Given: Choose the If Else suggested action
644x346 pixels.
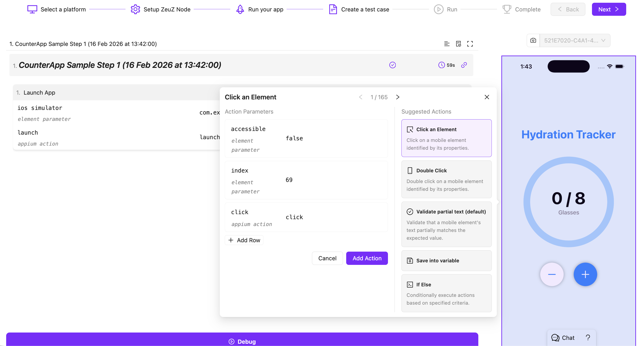Looking at the screenshot, I should click(446, 293).
